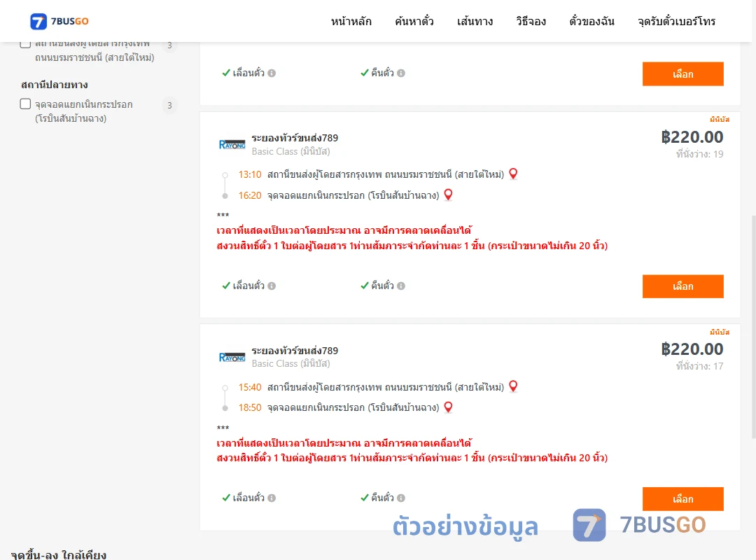This screenshot has height=560, width=756.
Task: Click ระยองทัวร์ขนส่ง789 name in 15:40 card
Action: tap(295, 351)
